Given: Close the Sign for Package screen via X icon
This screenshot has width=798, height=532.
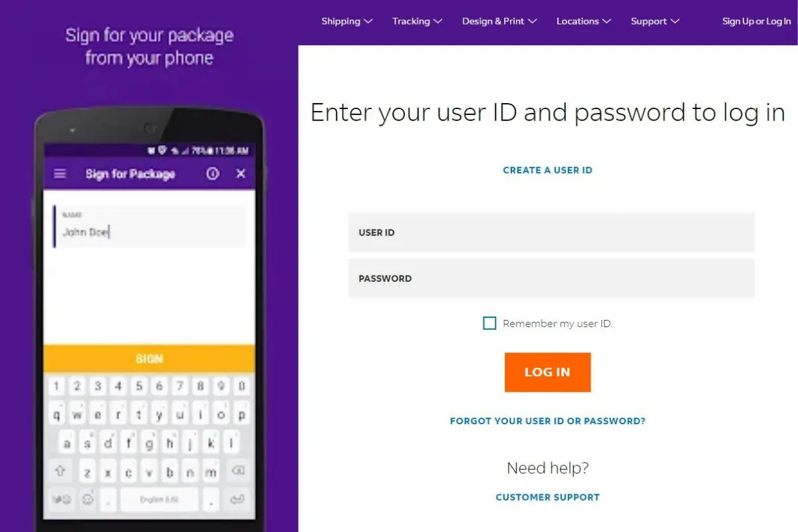Looking at the screenshot, I should 240,174.
